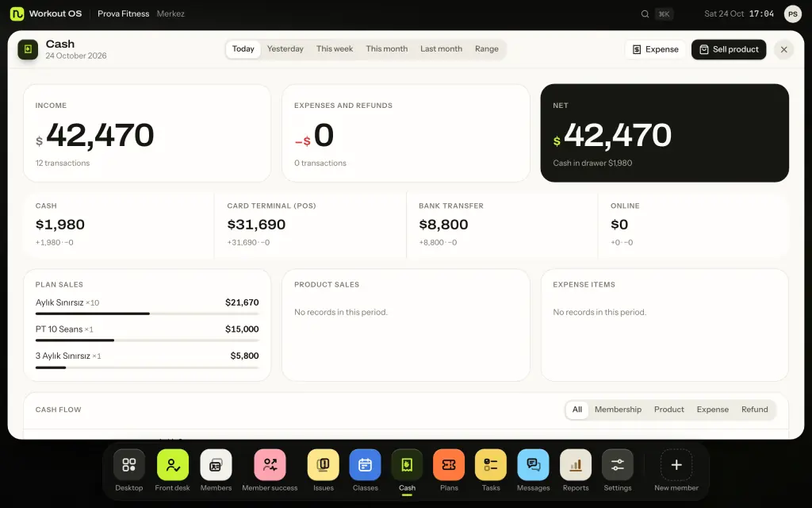Screen dimensions: 812x508
Task: Click the $21,670 plan sales amount
Action: pyautogui.click(x=242, y=302)
